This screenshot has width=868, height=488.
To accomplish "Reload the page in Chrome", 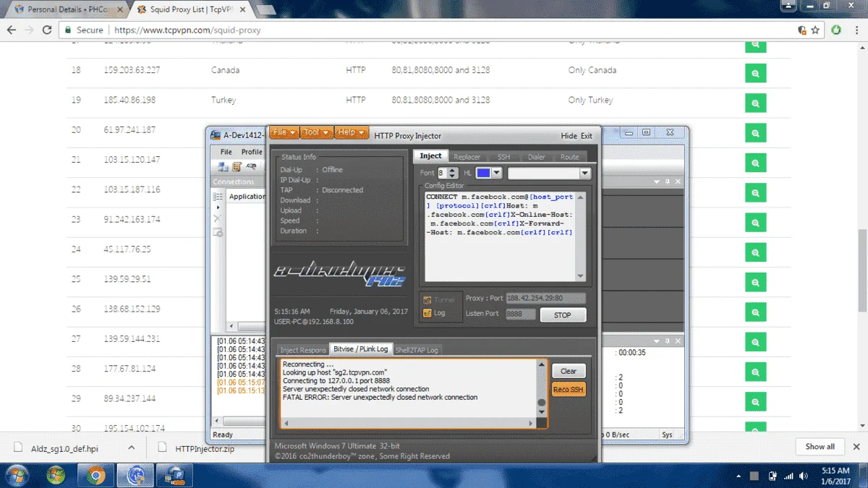I will (x=47, y=30).
